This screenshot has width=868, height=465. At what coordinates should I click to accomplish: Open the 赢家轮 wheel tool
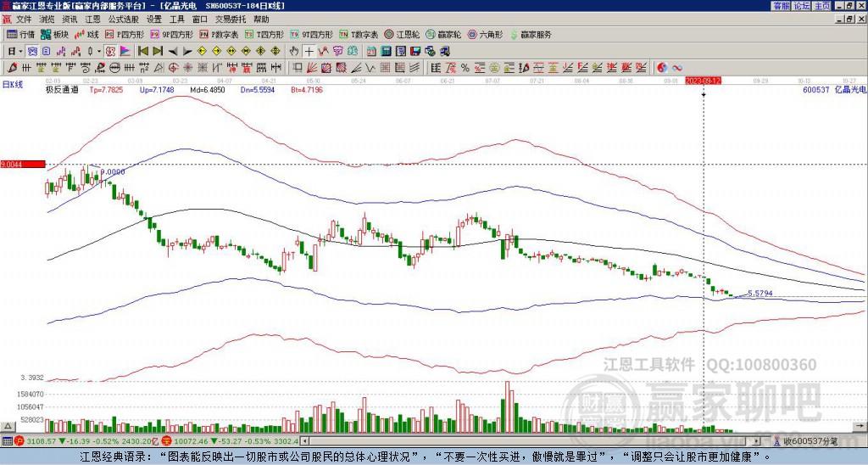[443, 34]
